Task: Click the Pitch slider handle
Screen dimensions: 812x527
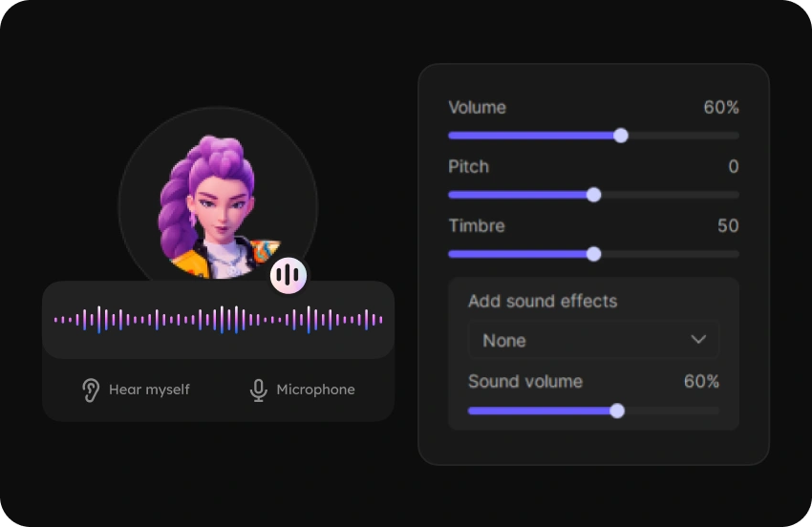Action: 593,195
